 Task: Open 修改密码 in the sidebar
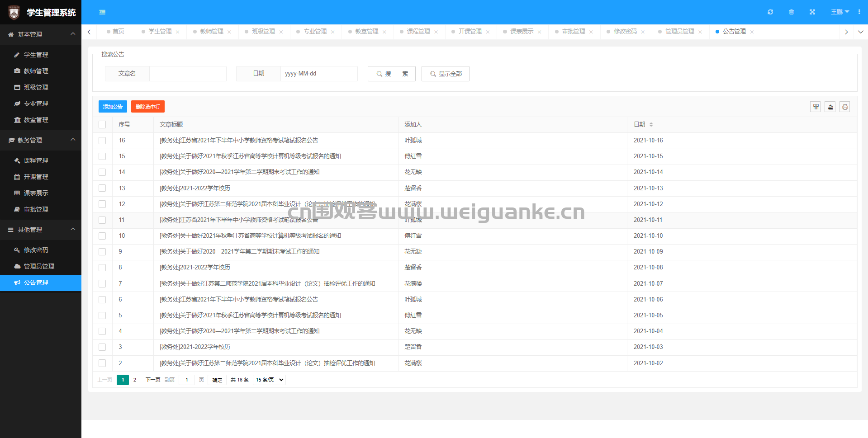(x=41, y=250)
